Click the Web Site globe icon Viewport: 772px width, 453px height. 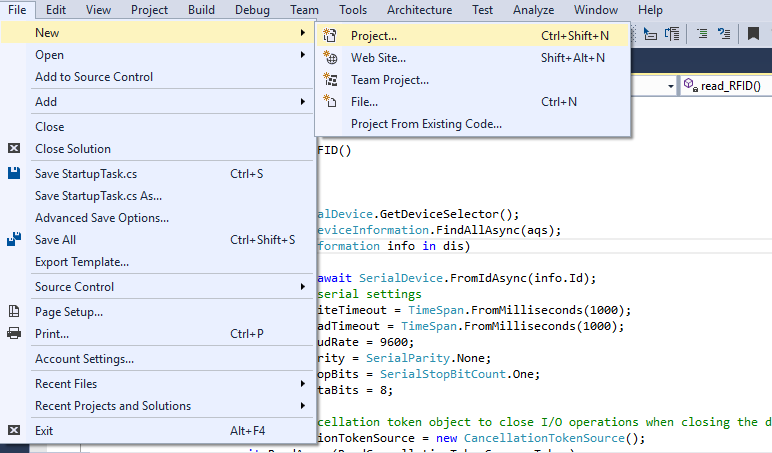pyautogui.click(x=331, y=58)
